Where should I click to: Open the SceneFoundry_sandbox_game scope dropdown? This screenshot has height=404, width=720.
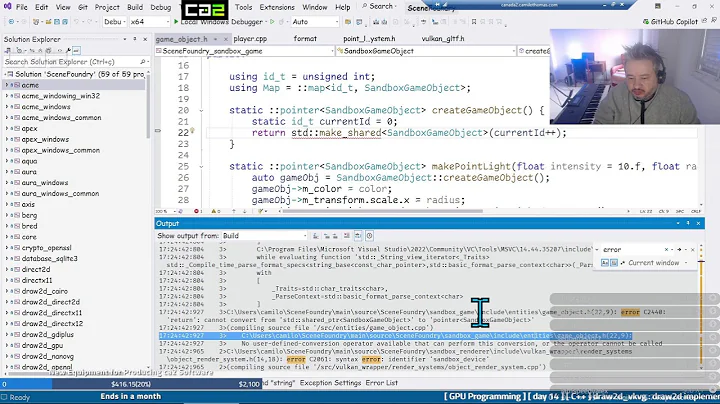pyautogui.click(x=245, y=51)
